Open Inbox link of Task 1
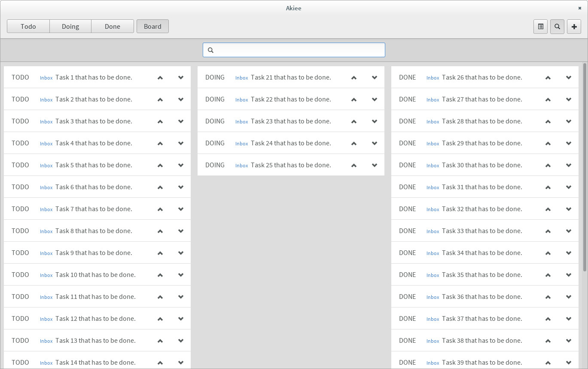This screenshot has height=369, width=588. (x=46, y=78)
